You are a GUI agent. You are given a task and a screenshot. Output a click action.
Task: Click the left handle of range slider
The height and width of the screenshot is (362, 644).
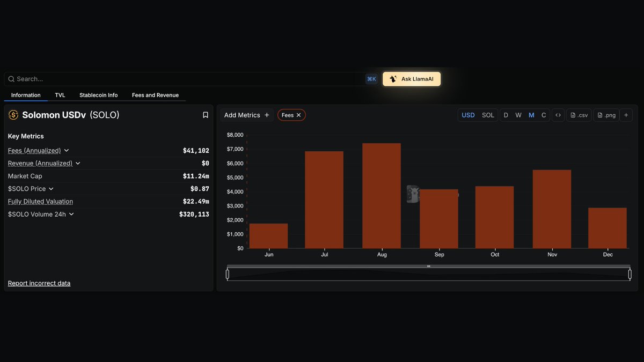point(228,275)
